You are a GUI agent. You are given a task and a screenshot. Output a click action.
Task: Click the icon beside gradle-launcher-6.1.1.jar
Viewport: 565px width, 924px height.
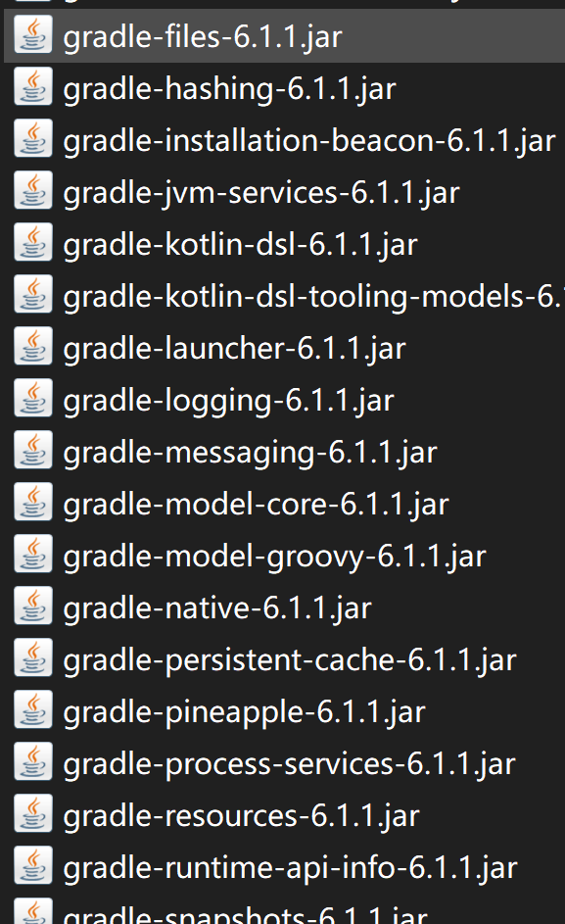click(x=33, y=347)
